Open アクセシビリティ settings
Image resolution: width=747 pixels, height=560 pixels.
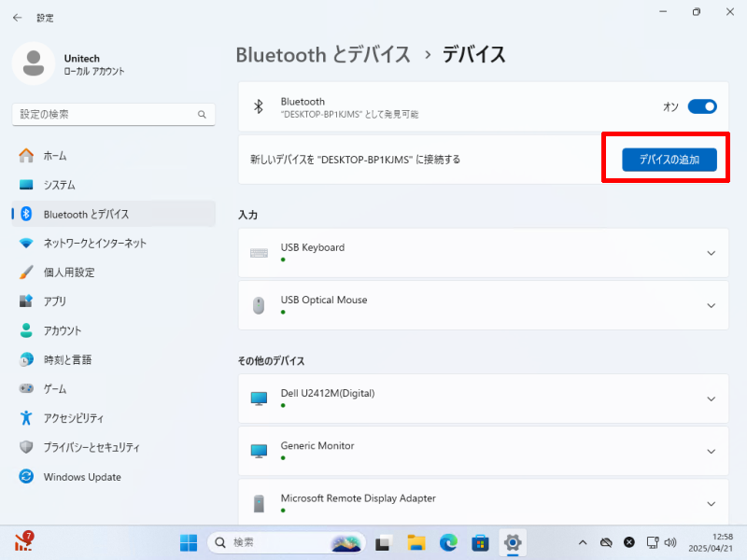point(113,417)
